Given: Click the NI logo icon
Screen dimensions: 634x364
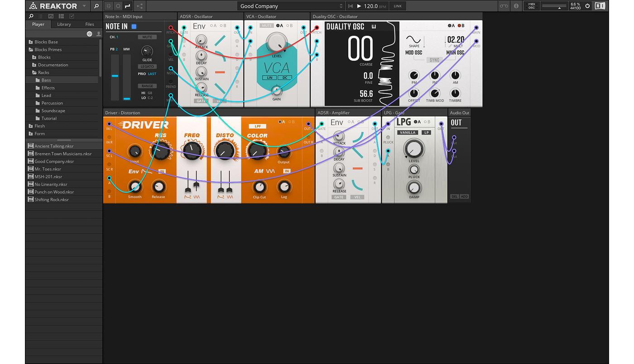Looking at the screenshot, I should [600, 6].
